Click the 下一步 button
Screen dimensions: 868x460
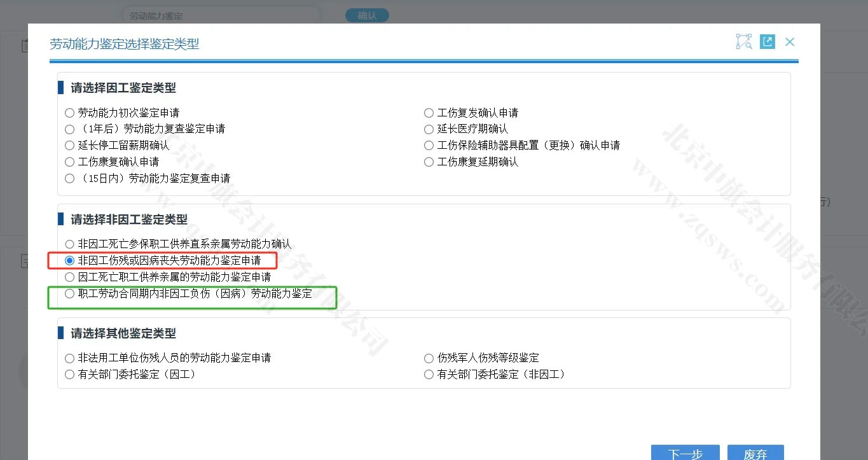pyautogui.click(x=685, y=453)
